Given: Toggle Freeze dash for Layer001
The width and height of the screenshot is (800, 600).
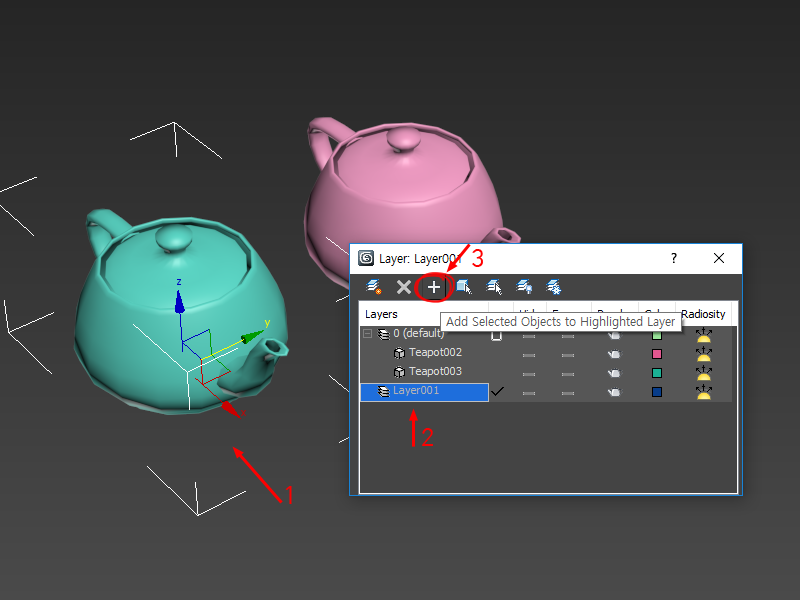Looking at the screenshot, I should pos(568,393).
